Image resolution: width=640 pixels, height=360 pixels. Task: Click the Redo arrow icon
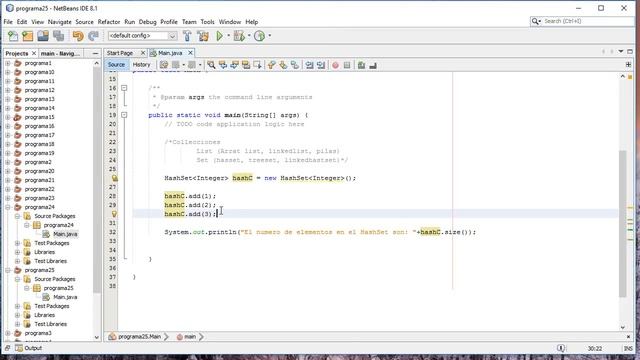93,36
